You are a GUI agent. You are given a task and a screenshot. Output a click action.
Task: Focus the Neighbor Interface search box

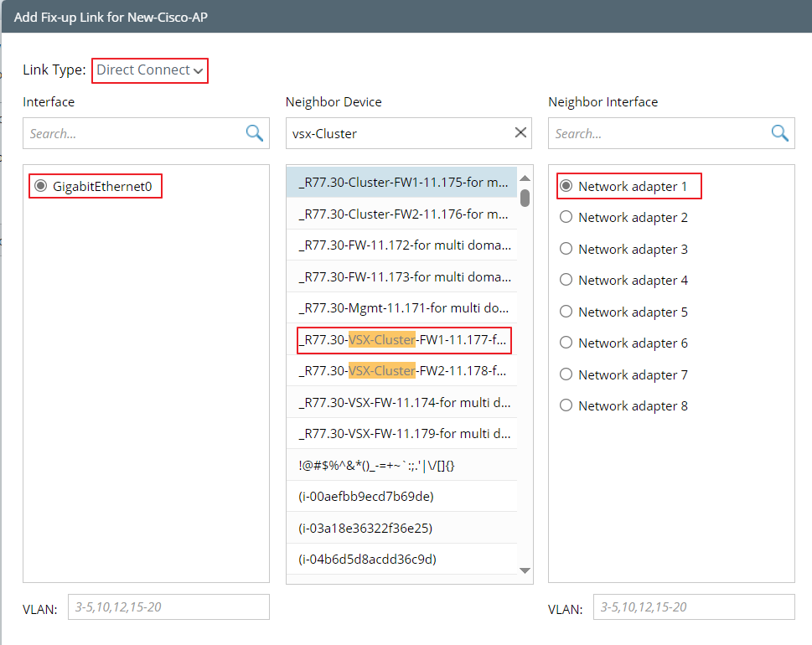click(659, 133)
